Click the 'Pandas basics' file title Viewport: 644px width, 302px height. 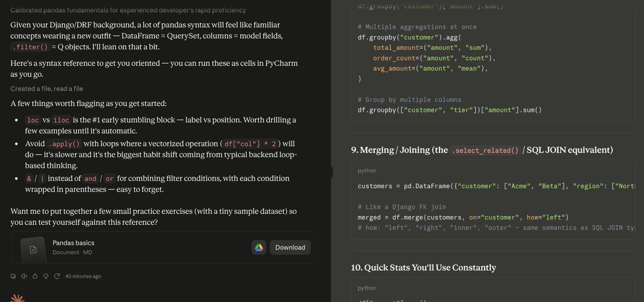coord(74,243)
